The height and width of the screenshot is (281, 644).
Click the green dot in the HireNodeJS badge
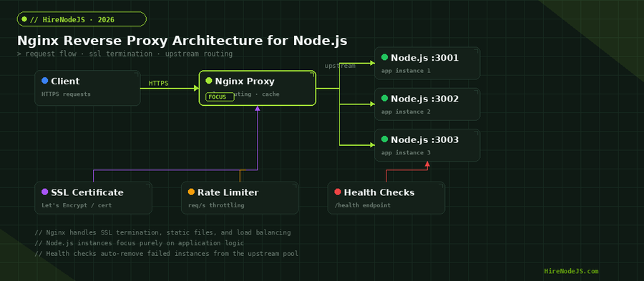24,19
